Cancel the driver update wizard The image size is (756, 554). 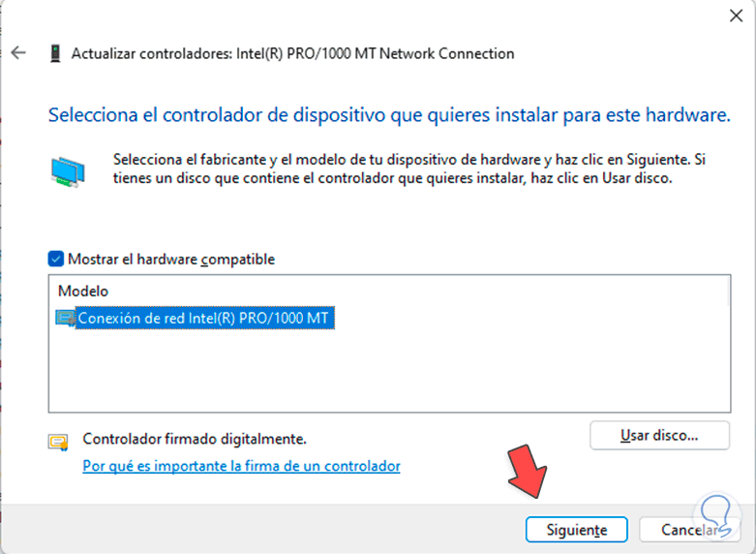[689, 530]
